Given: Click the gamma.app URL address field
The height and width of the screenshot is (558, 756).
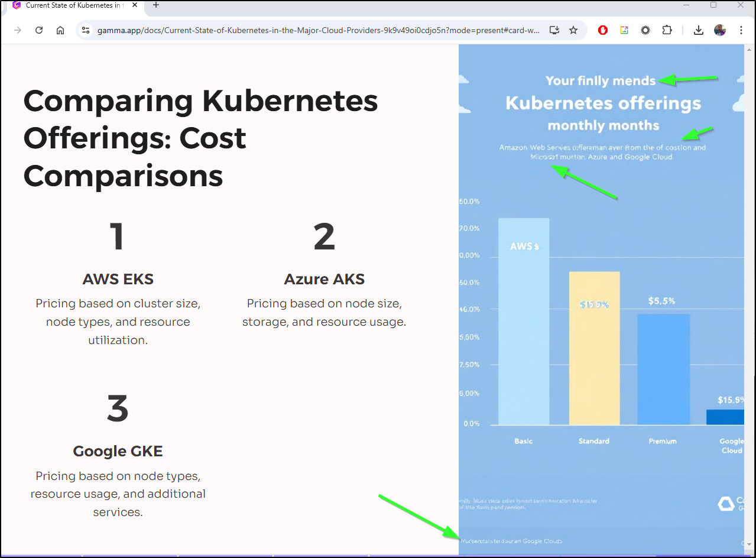Looking at the screenshot, I should [x=318, y=30].
